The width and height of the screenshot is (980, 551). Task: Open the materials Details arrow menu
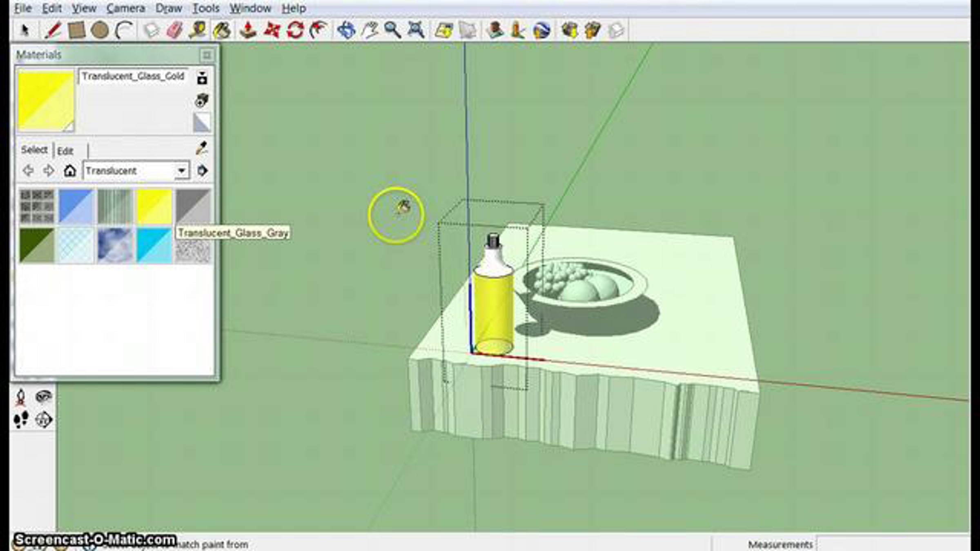pos(202,171)
